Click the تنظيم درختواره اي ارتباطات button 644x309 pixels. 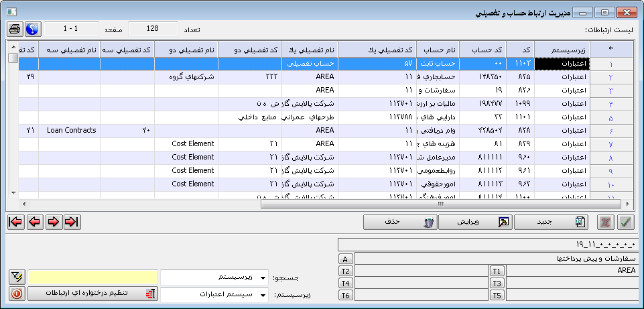click(92, 294)
